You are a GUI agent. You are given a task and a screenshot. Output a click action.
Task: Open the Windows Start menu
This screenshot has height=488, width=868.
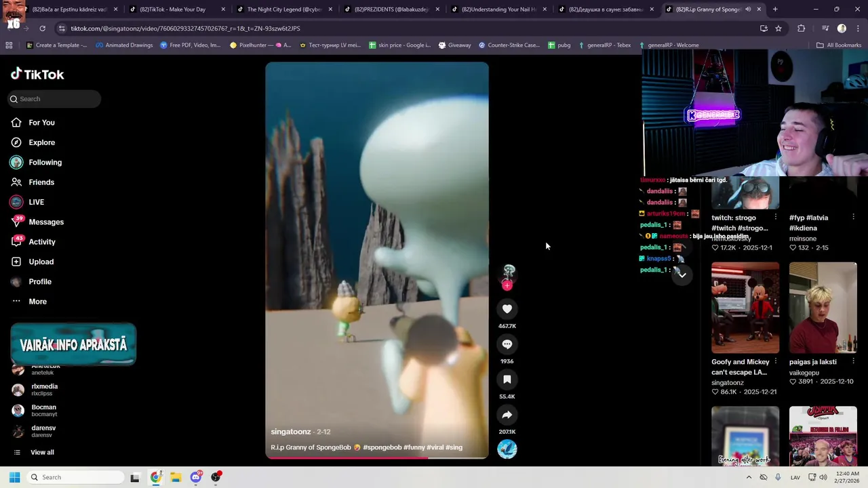point(14,477)
